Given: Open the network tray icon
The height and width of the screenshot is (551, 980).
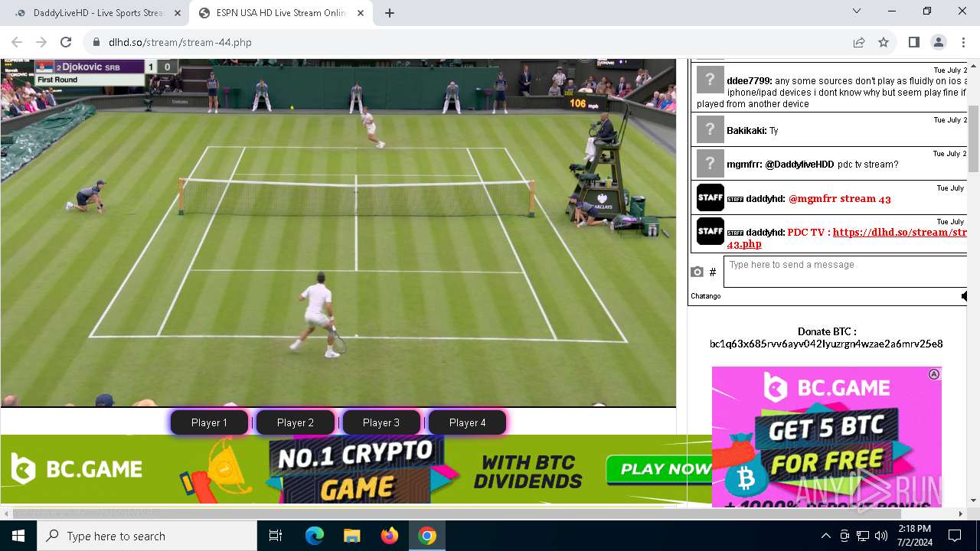Looking at the screenshot, I should (863, 536).
